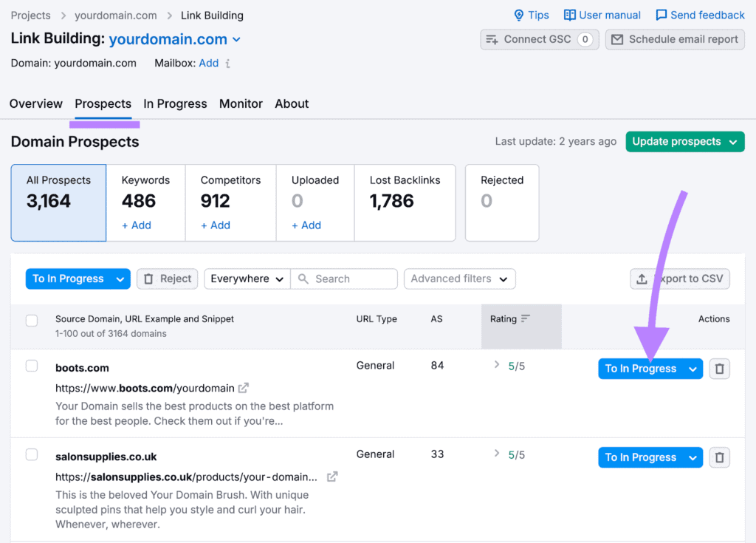756x543 pixels.
Task: Click the trash icon for salonsupplies.co.uk row
Action: point(720,457)
